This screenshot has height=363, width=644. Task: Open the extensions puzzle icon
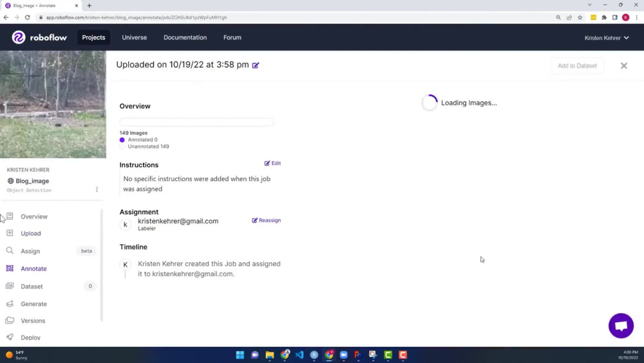tap(604, 17)
